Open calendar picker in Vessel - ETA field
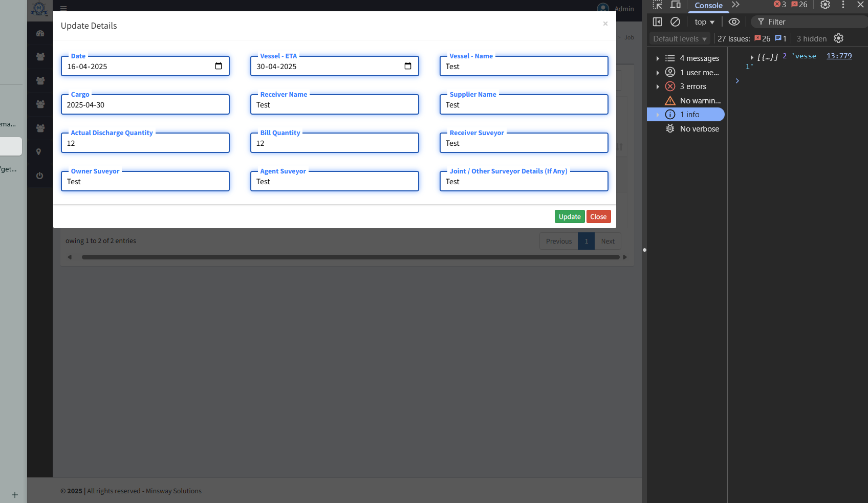868x503 pixels. pos(408,66)
